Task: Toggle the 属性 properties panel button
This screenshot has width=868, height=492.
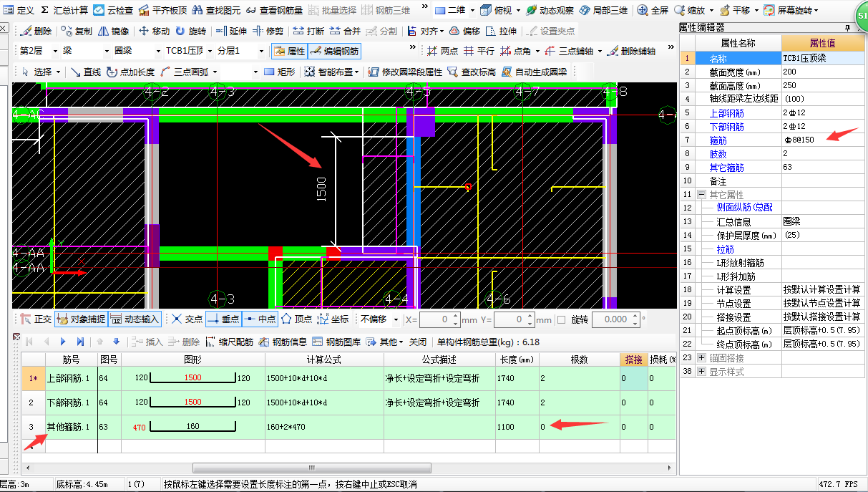Action: [289, 52]
